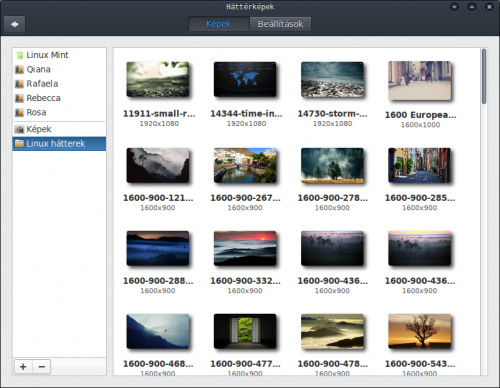Open the Beállítások tab
The width and height of the screenshot is (500, 388).
[x=280, y=24]
